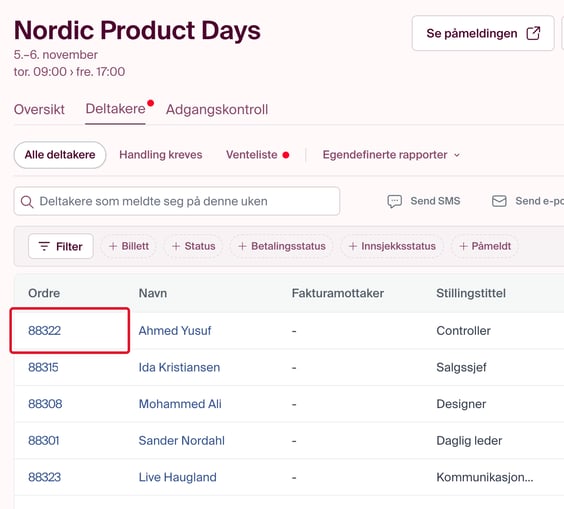Add the Billett filter chip
The height and width of the screenshot is (509, 564).
pyautogui.click(x=129, y=246)
